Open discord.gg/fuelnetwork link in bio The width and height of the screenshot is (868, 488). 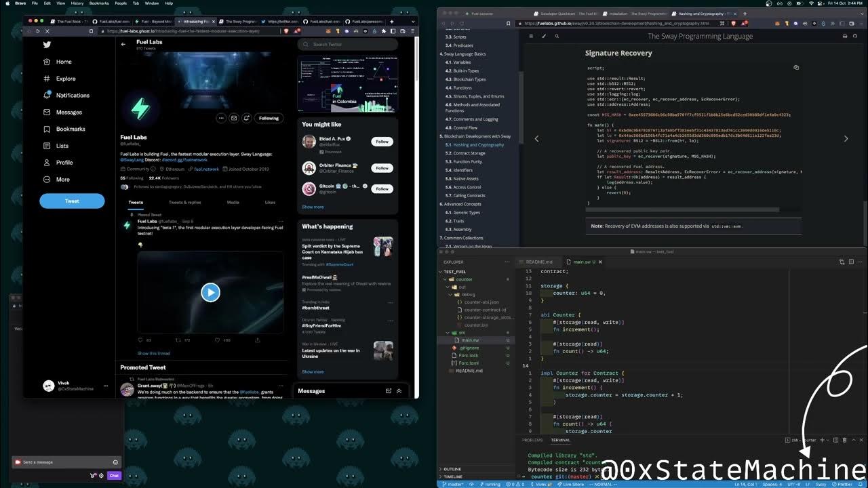[x=183, y=160]
